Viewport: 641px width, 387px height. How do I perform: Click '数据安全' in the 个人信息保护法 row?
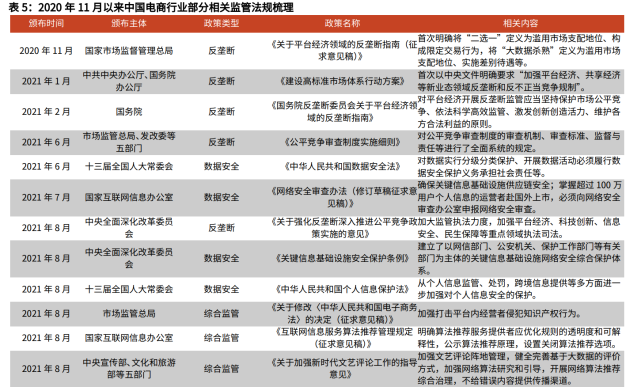coord(222,289)
